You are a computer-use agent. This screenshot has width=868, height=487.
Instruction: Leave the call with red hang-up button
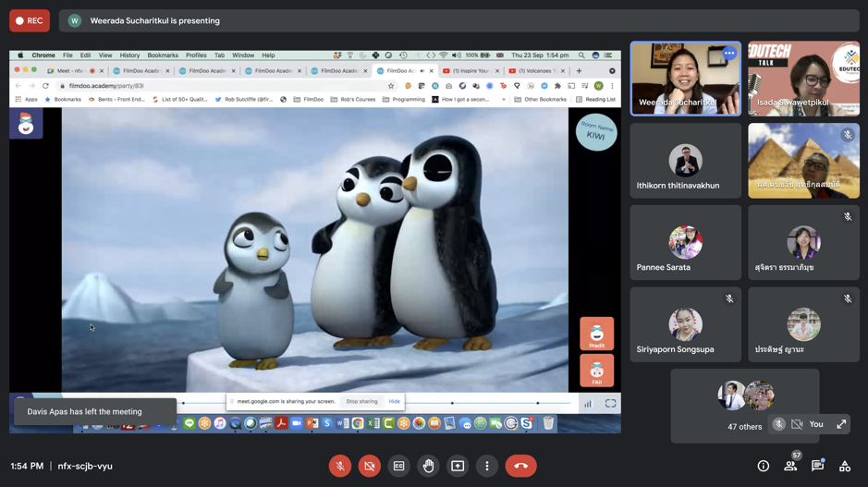tap(521, 466)
